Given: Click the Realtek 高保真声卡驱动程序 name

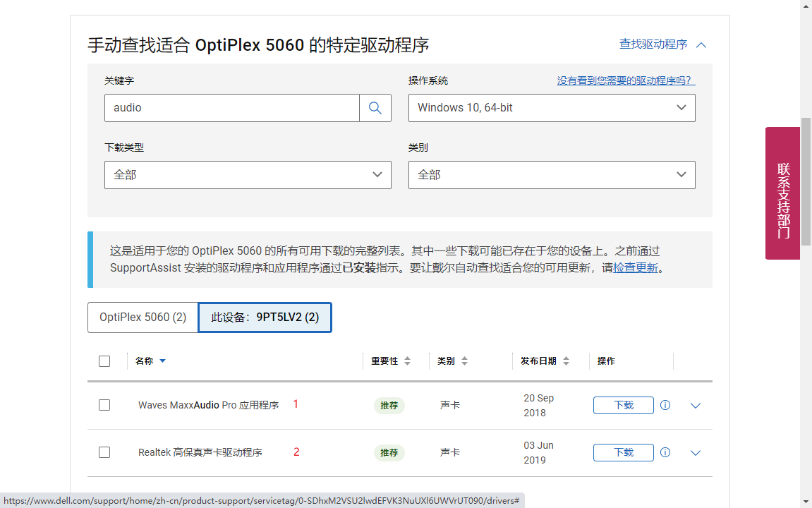Looking at the screenshot, I should click(200, 452).
